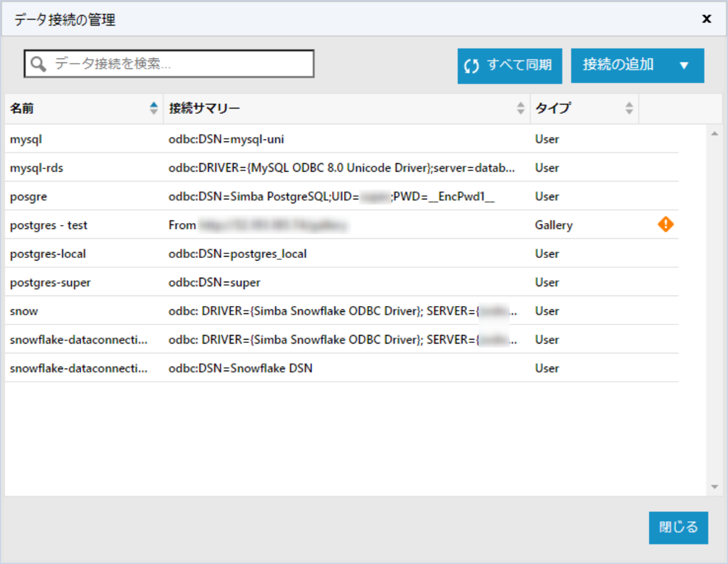
Task: Click the 閉じる button
Action: pyautogui.click(x=678, y=528)
